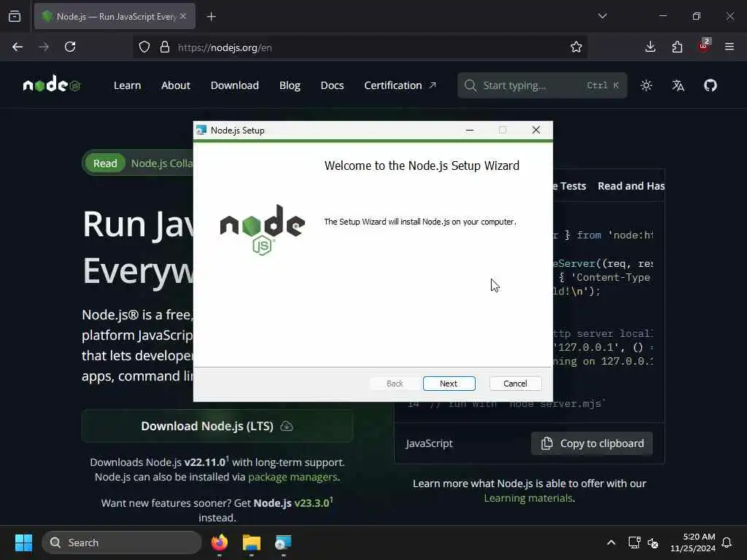
Task: Switch to the Read and Hash code tab
Action: [631, 186]
